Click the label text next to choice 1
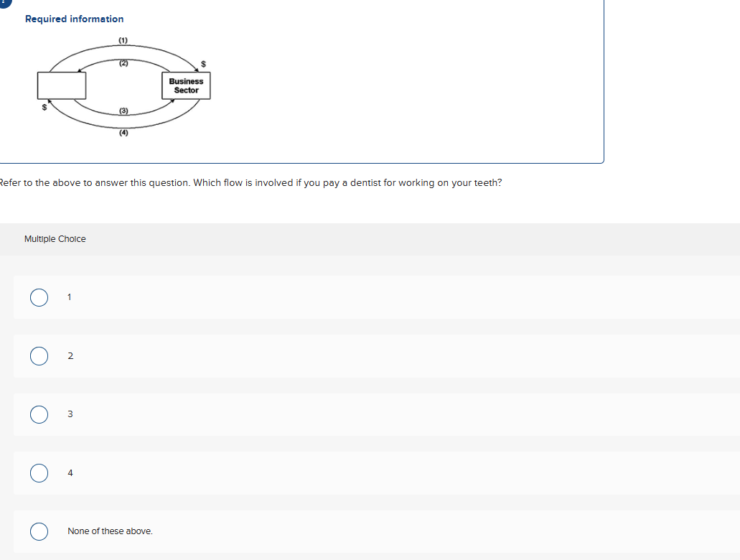The height and width of the screenshot is (560, 740). (69, 297)
